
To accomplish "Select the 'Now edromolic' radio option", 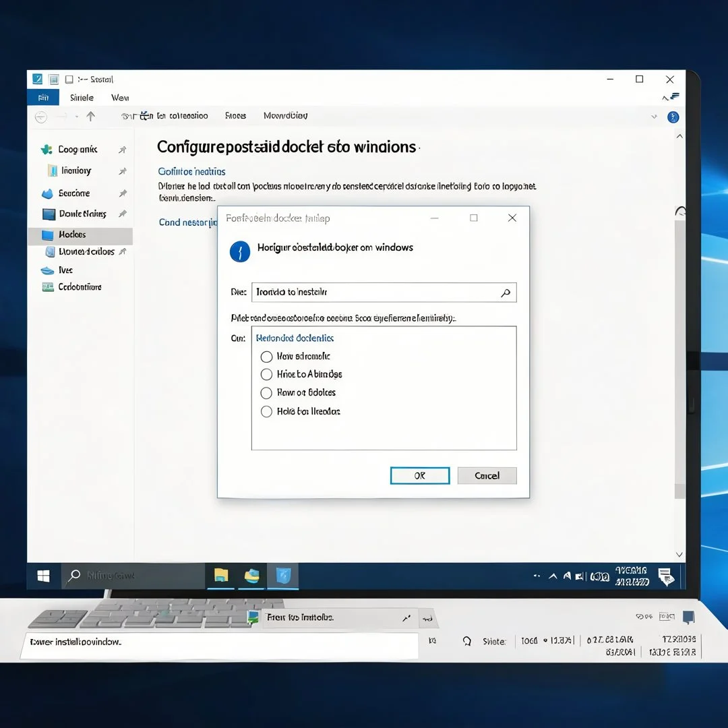I will [266, 357].
